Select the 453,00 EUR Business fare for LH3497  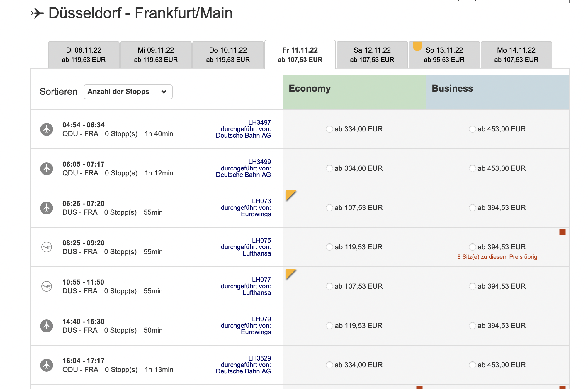[472, 129]
